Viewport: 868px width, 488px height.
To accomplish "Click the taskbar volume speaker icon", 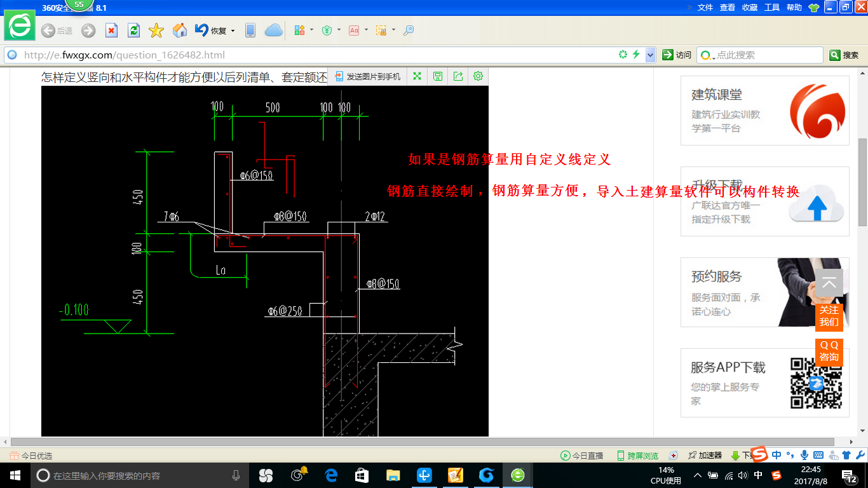I will click(743, 475).
